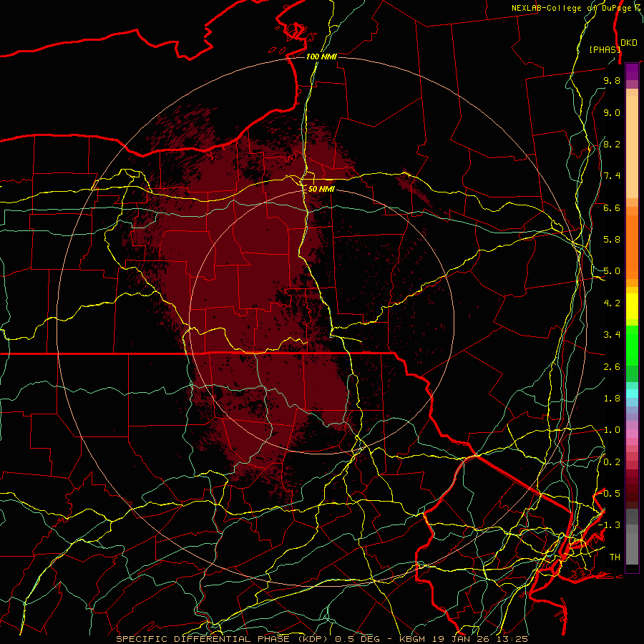Pick the 6.6 legend value
This screenshot has height=644, width=644.
(612, 208)
